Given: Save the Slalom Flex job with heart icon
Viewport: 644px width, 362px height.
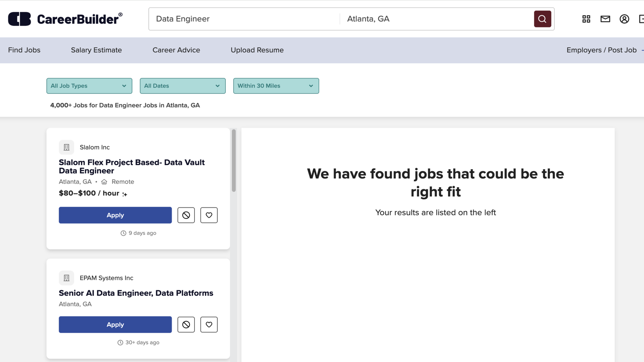Looking at the screenshot, I should coord(209,215).
